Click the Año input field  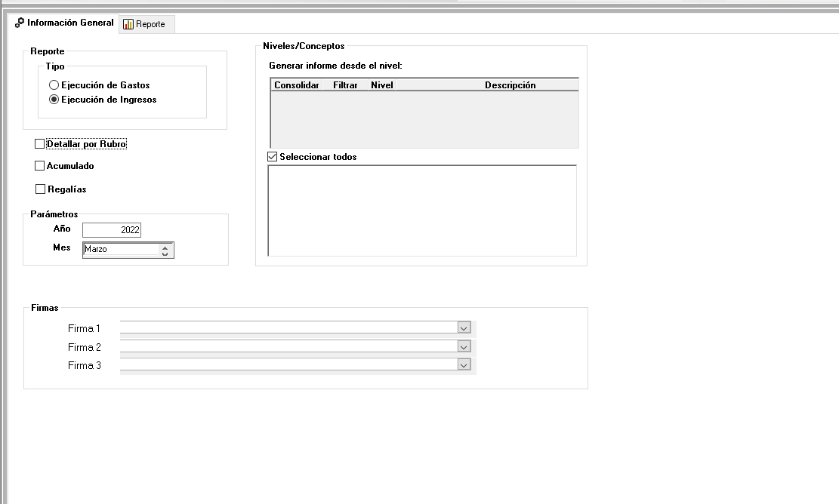(112, 230)
